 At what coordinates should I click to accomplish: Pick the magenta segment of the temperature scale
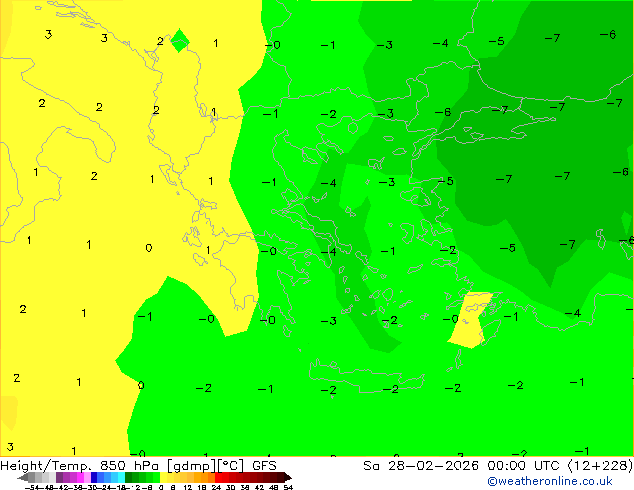point(80,478)
